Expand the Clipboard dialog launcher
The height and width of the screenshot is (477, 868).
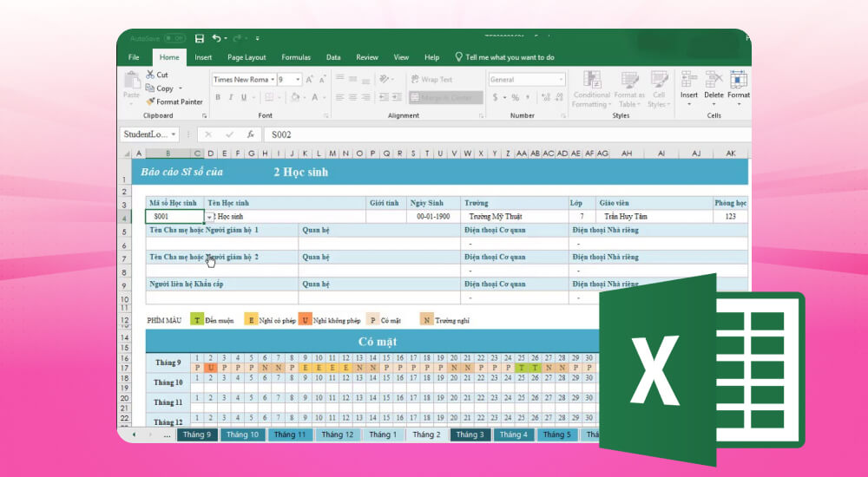(204, 115)
